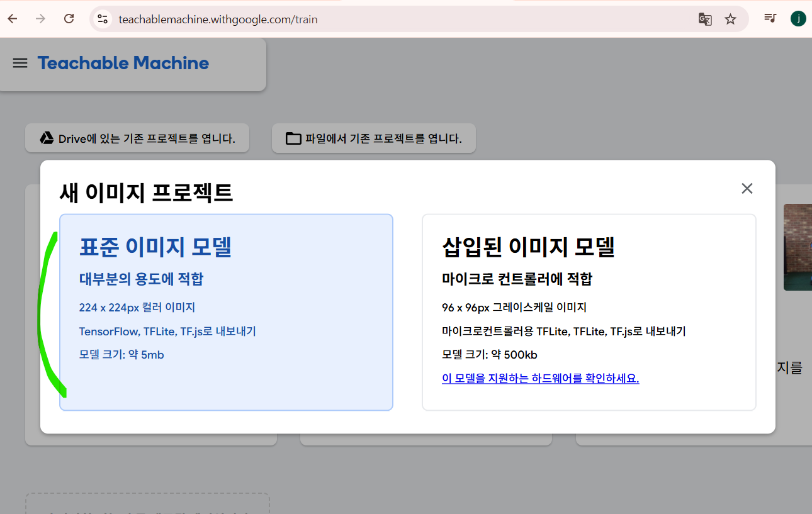Close the 새 이미지 프로젝트 dialog
The width and height of the screenshot is (812, 514).
pos(747,188)
